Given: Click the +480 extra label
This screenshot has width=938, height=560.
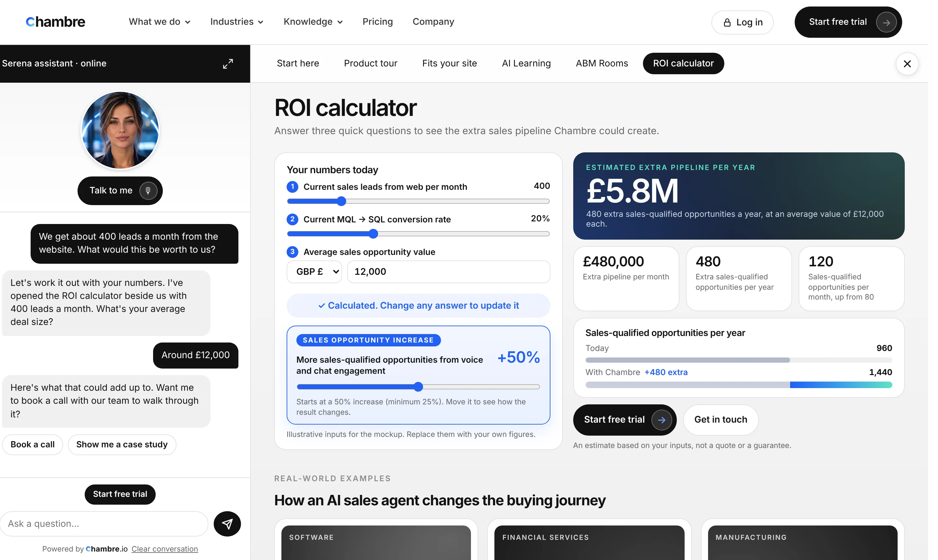Looking at the screenshot, I should pyautogui.click(x=666, y=372).
